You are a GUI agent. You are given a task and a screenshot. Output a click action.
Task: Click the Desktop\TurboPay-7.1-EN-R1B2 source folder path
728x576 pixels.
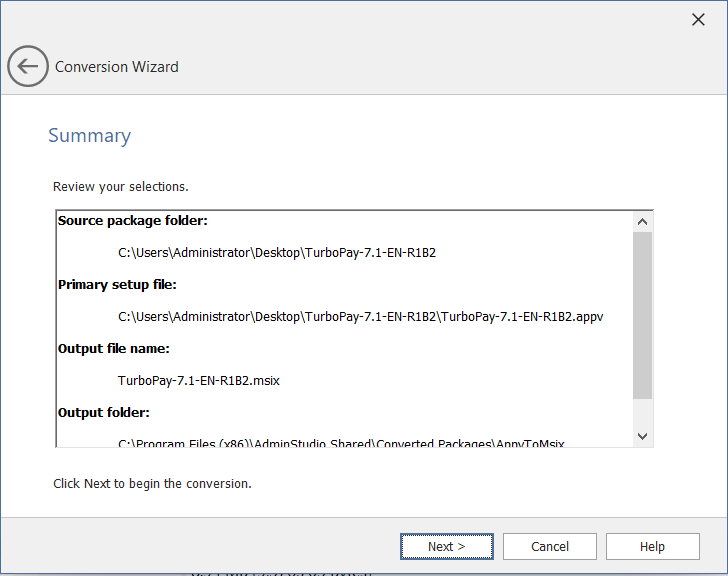point(276,253)
